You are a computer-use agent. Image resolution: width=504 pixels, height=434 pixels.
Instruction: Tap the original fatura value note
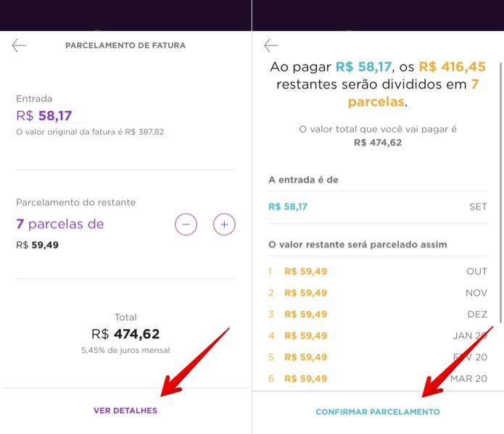(90, 132)
